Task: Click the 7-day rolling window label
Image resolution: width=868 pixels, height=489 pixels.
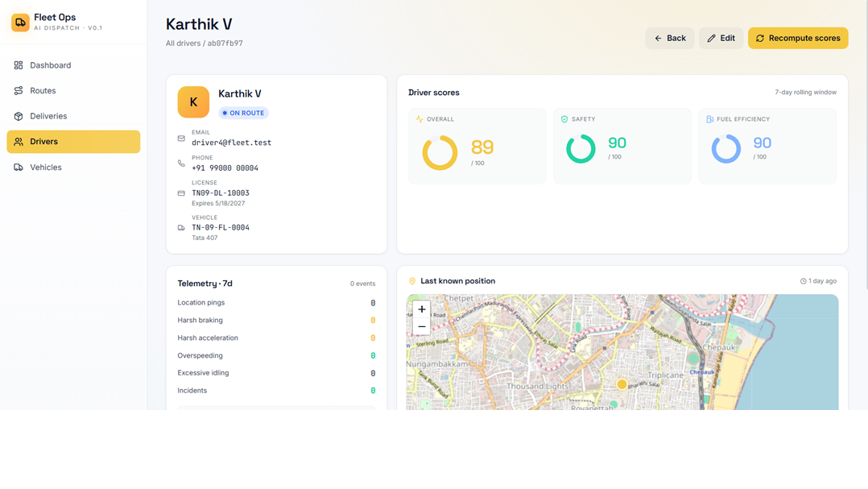Action: 805,93
